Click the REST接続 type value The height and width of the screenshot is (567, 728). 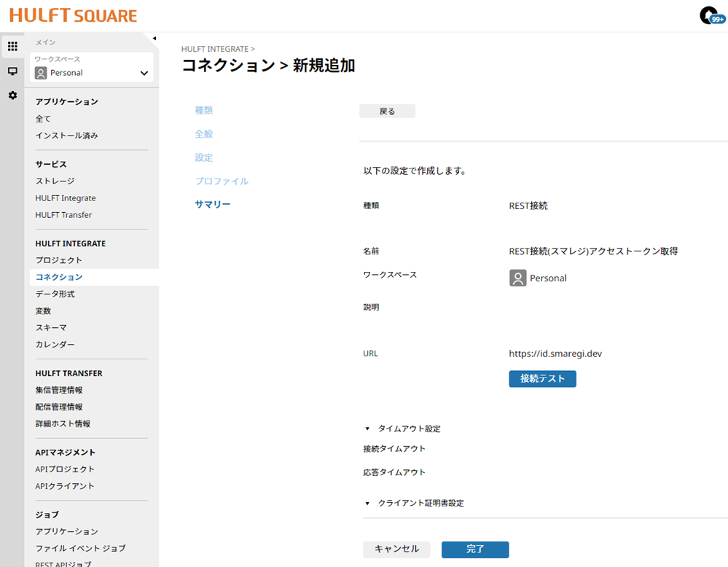coord(528,206)
